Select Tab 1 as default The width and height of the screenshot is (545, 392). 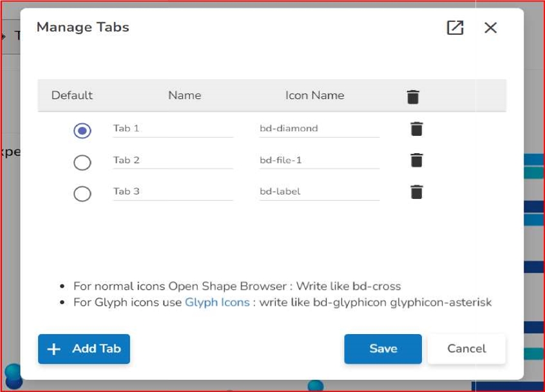tap(82, 131)
